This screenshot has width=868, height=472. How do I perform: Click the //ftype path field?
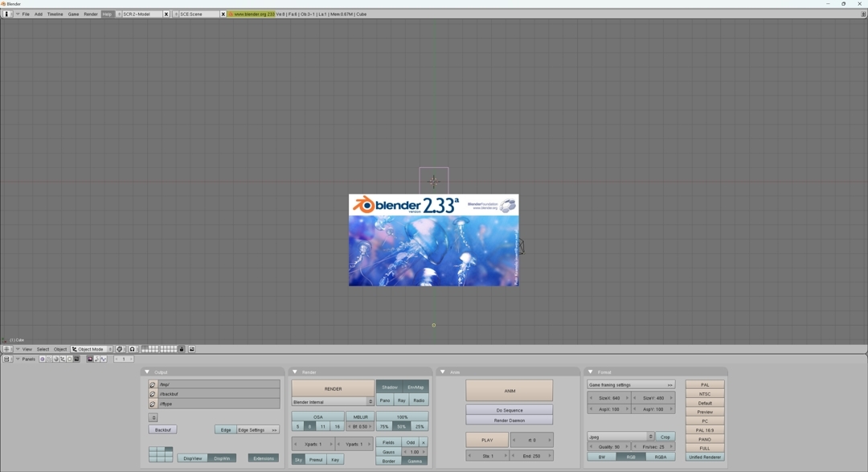(x=219, y=404)
